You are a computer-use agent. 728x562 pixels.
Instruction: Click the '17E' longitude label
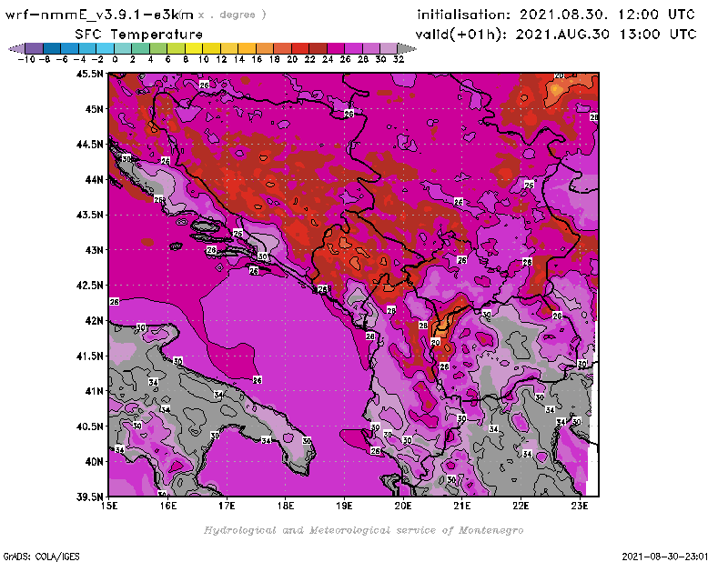[x=227, y=506]
